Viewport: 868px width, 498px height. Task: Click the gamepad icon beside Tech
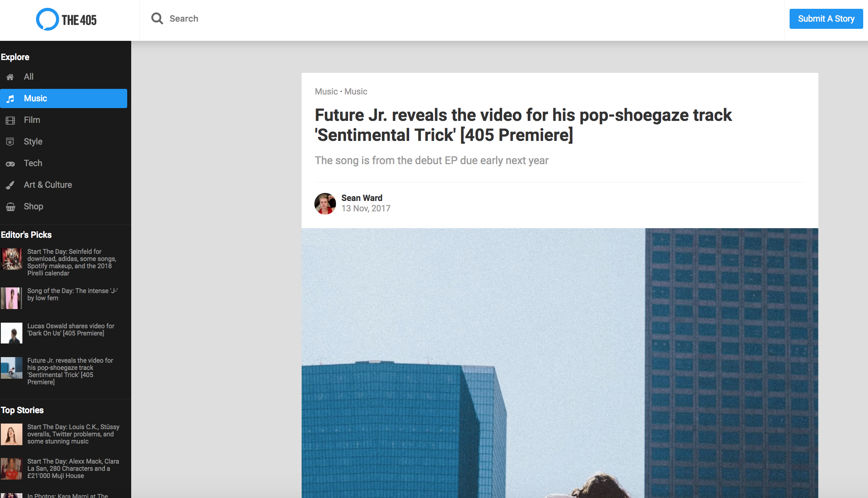pyautogui.click(x=10, y=164)
